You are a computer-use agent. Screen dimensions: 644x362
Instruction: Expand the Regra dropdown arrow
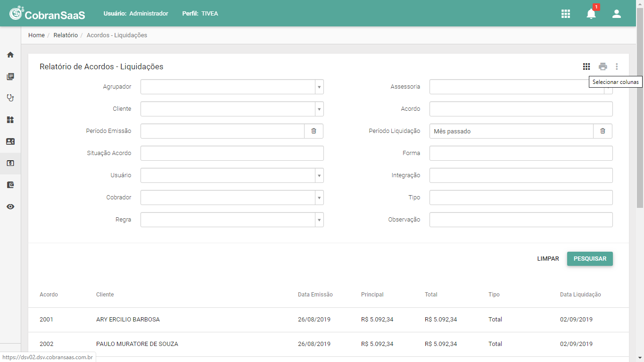pyautogui.click(x=319, y=220)
